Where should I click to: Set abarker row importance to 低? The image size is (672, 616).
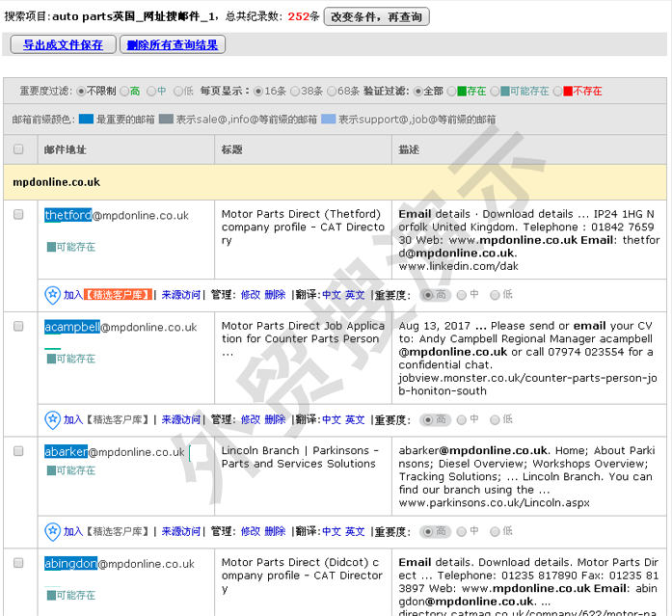coord(495,531)
